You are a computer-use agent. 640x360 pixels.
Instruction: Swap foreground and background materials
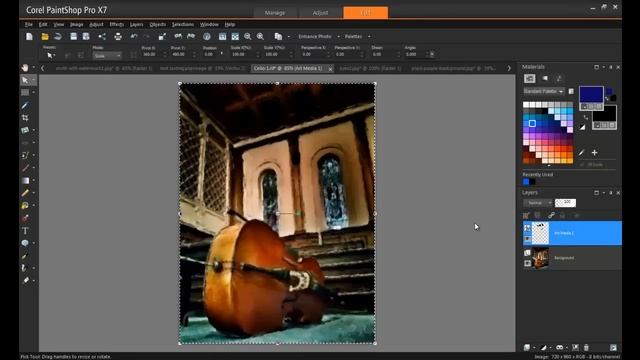586,118
